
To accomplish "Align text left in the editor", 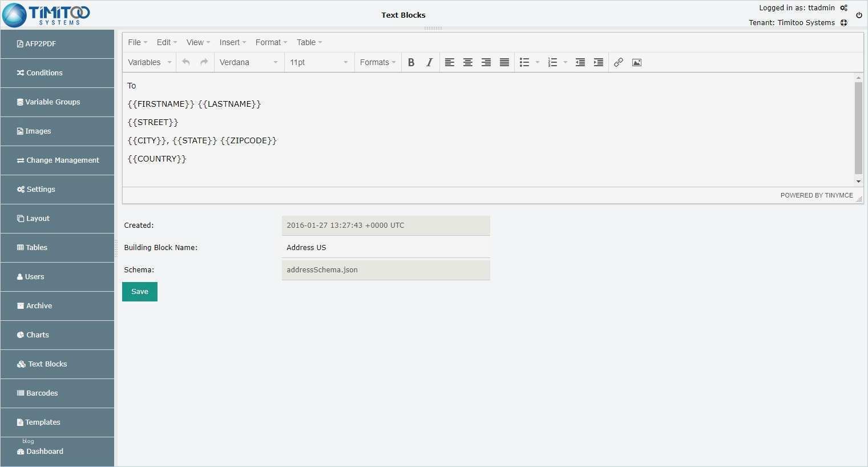I will coord(450,62).
